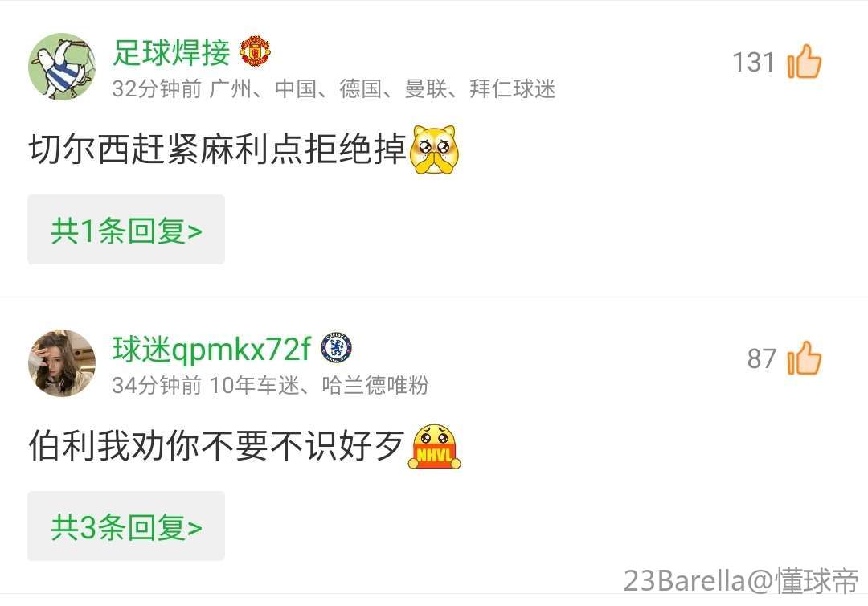Select the comment text 伯利我劝你不要不识好歹
The height and width of the screenshot is (606, 868).
point(216,446)
